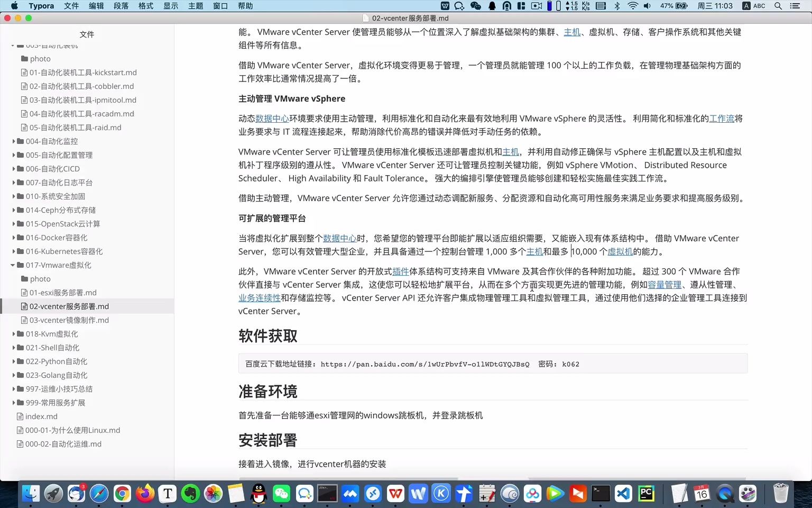Click the 业务连续性 hyperlink
The height and width of the screenshot is (508, 812).
(260, 298)
